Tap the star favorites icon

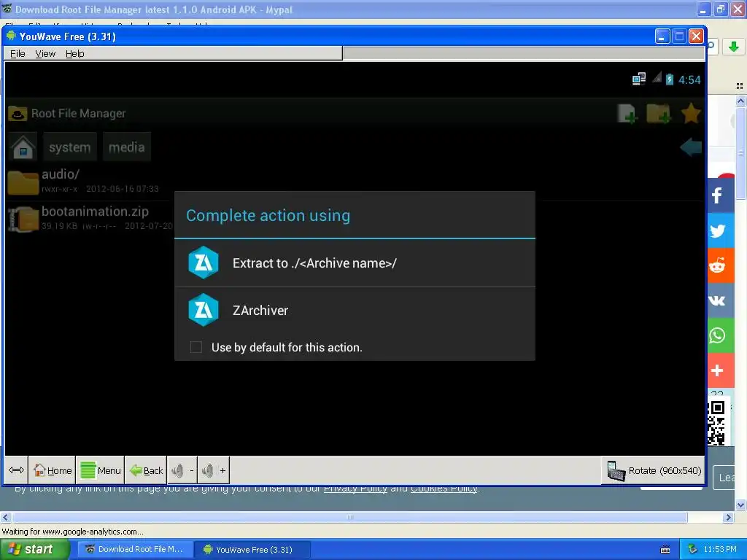click(x=691, y=113)
